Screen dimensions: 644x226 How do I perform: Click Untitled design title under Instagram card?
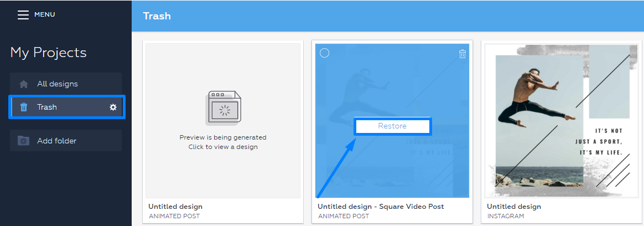click(x=514, y=206)
